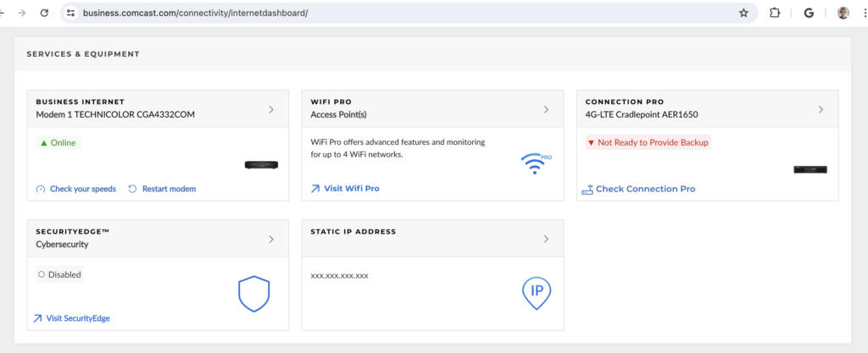The image size is (868, 353).
Task: Click the Technicolor modem device image
Action: [x=260, y=165]
